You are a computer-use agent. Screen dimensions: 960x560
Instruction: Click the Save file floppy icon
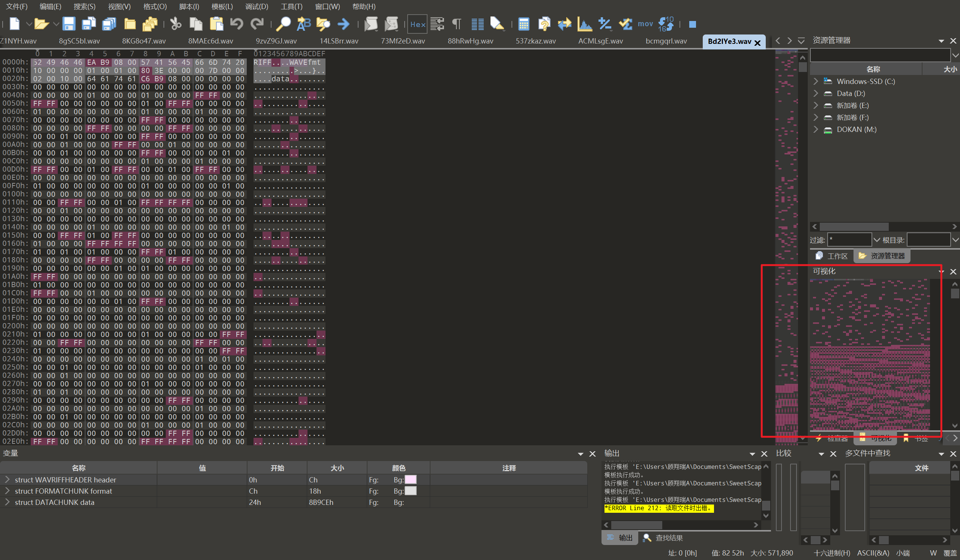(x=69, y=24)
